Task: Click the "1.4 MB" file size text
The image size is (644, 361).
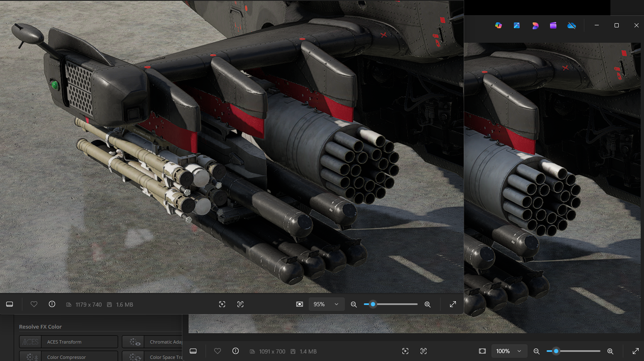Action: pos(308,351)
